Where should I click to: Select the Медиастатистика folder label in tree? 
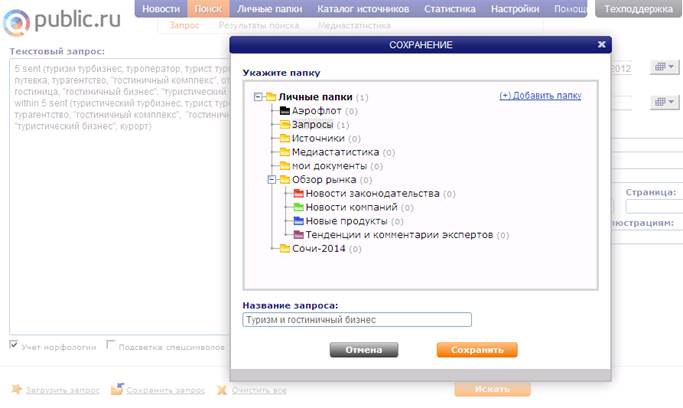[335, 152]
